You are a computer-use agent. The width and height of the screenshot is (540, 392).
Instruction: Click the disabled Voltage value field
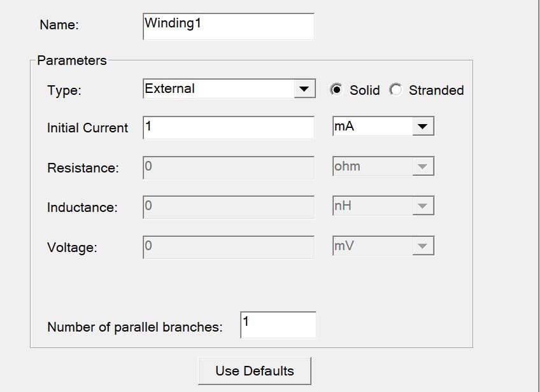[x=229, y=247]
